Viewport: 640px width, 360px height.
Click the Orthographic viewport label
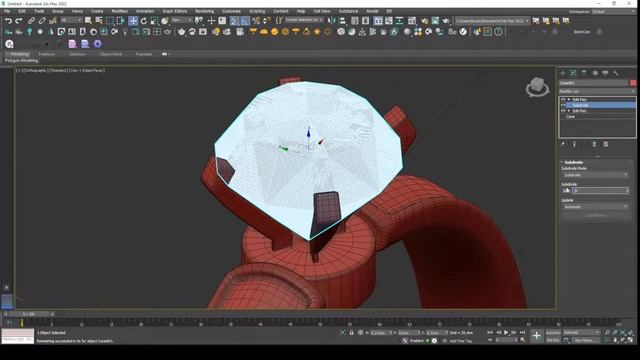(x=36, y=71)
